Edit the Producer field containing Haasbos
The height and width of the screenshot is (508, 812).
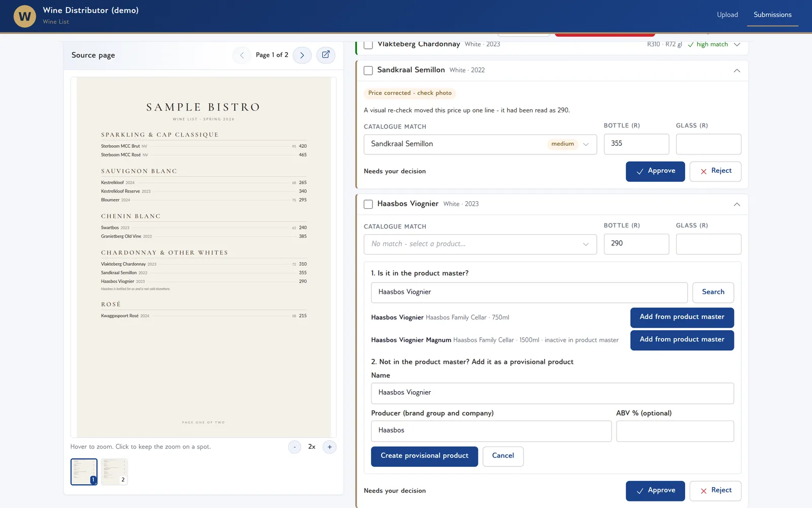click(491, 431)
